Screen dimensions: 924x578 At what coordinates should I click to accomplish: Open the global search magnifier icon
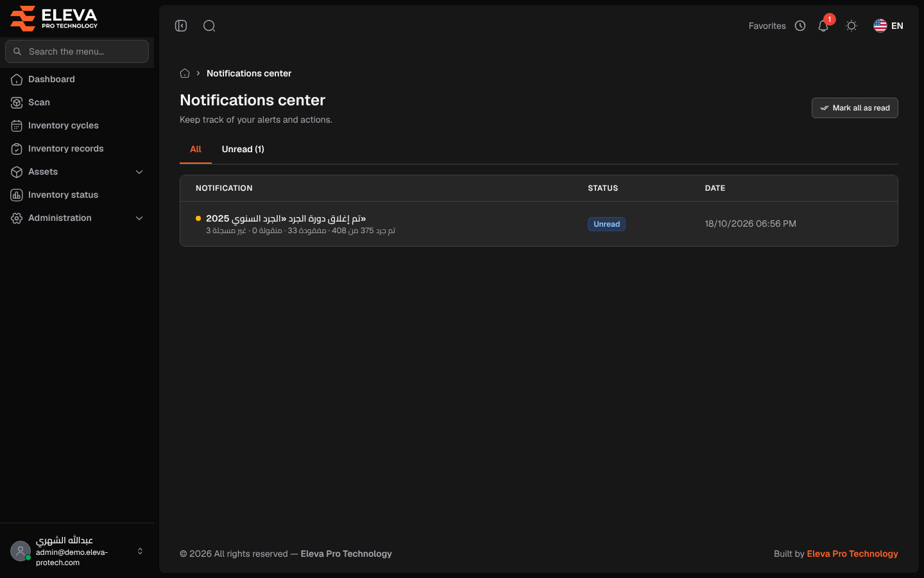tap(209, 26)
